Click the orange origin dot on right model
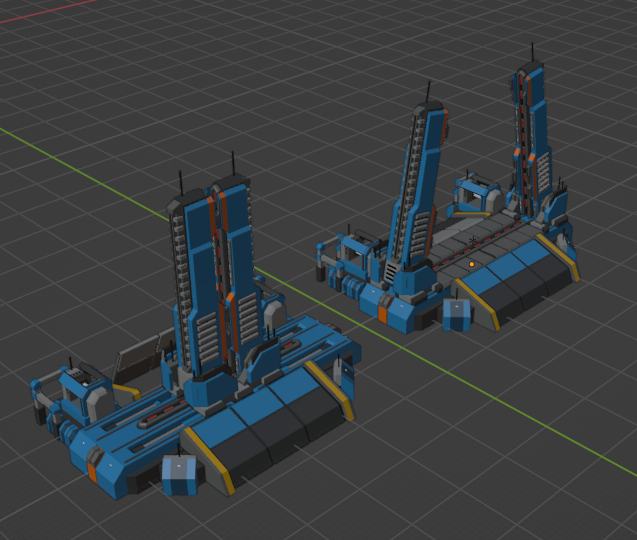This screenshot has height=540, width=637. (x=471, y=264)
